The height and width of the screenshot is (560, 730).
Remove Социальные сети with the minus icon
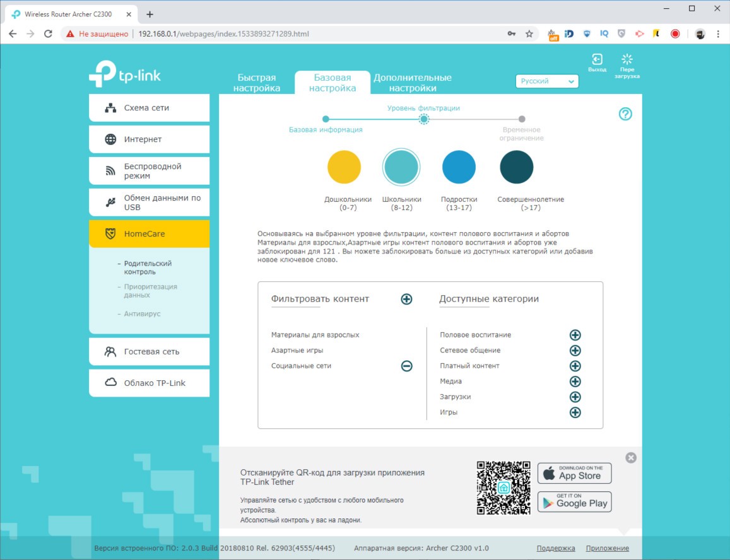point(407,366)
